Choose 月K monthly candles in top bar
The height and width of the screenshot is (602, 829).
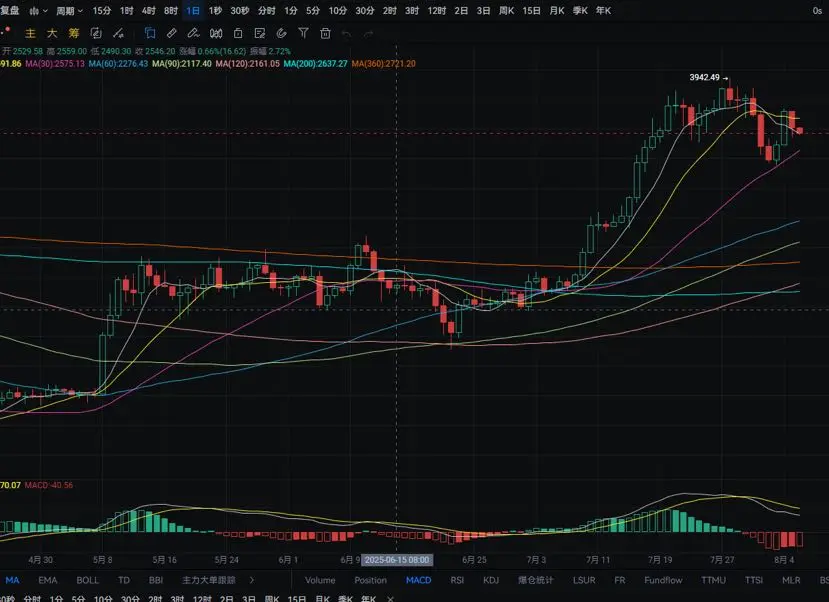[557, 11]
